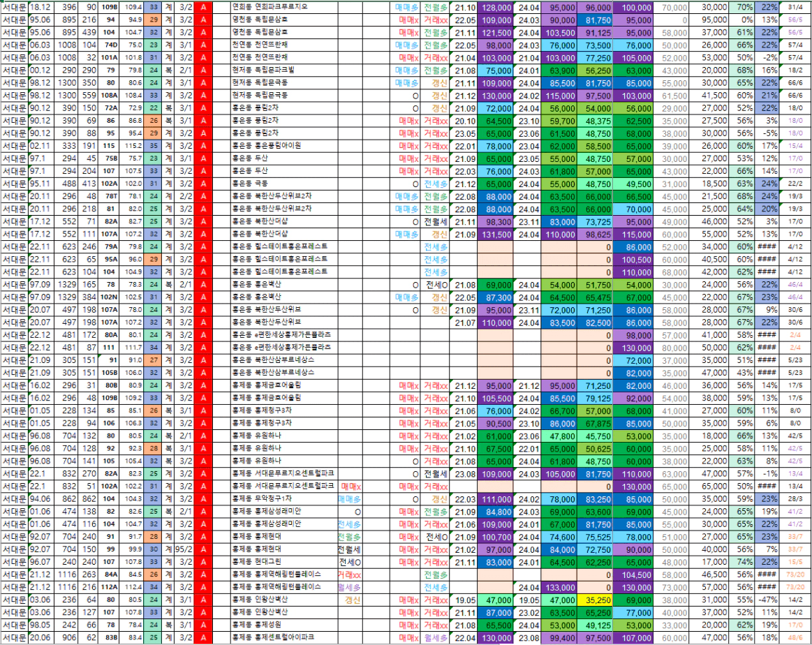The width and height of the screenshot is (812, 645).
Task: Select the cell with value 49,500
Action: click(x=633, y=184)
